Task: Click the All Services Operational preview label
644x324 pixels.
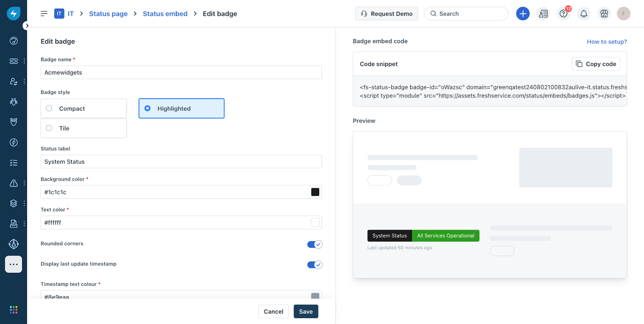Action: 446,235
